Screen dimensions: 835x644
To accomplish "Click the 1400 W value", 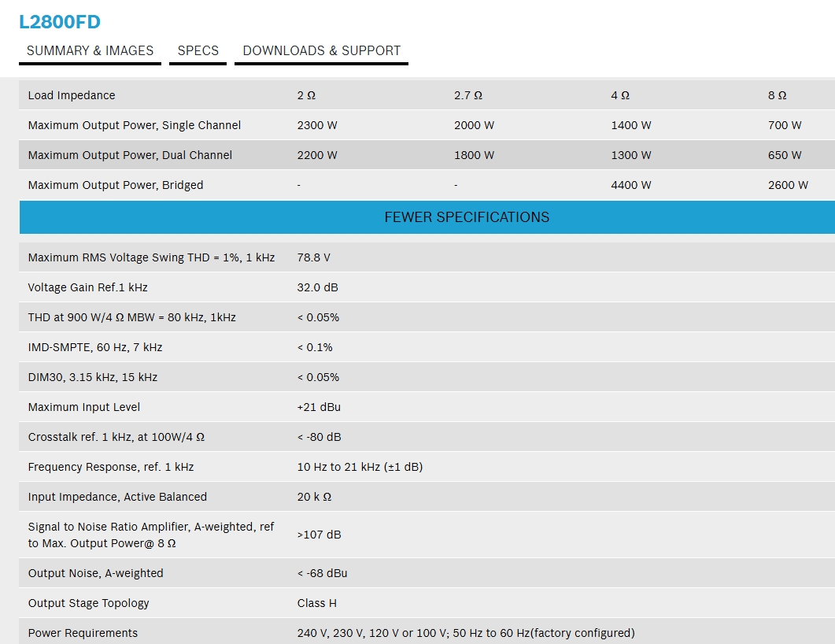I will (x=631, y=125).
